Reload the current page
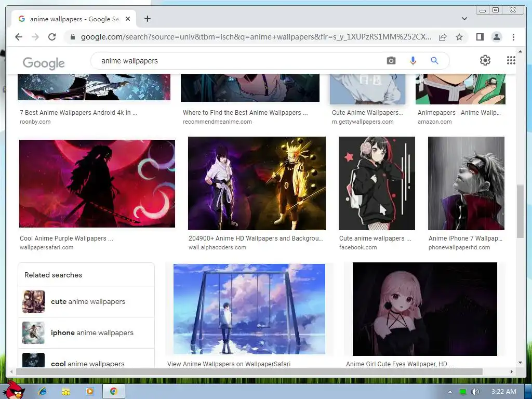Screen dimensions: 532x399 pyautogui.click(x=52, y=37)
